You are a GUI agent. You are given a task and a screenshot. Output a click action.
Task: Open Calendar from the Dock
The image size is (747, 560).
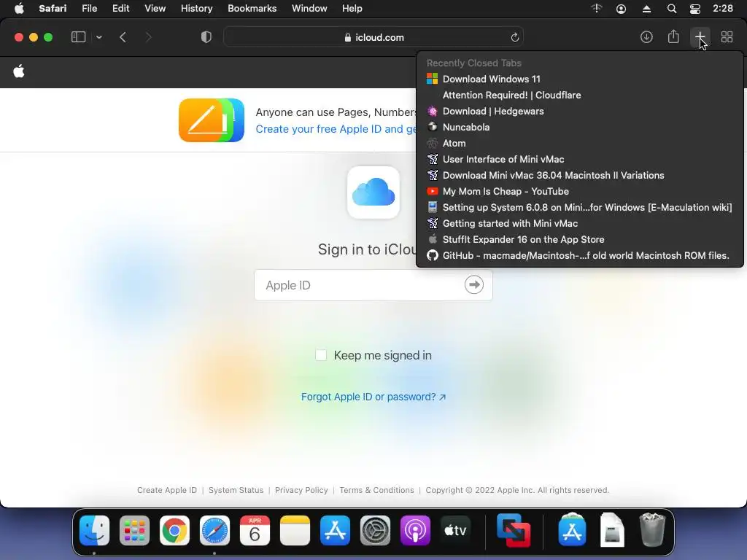coord(255,531)
